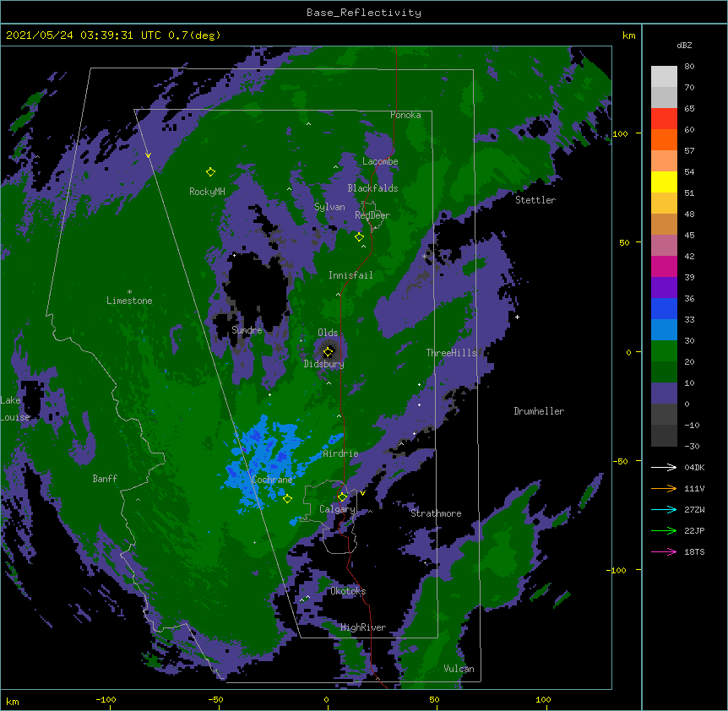Click the Ponoka label
The height and width of the screenshot is (711, 728).
tap(405, 115)
